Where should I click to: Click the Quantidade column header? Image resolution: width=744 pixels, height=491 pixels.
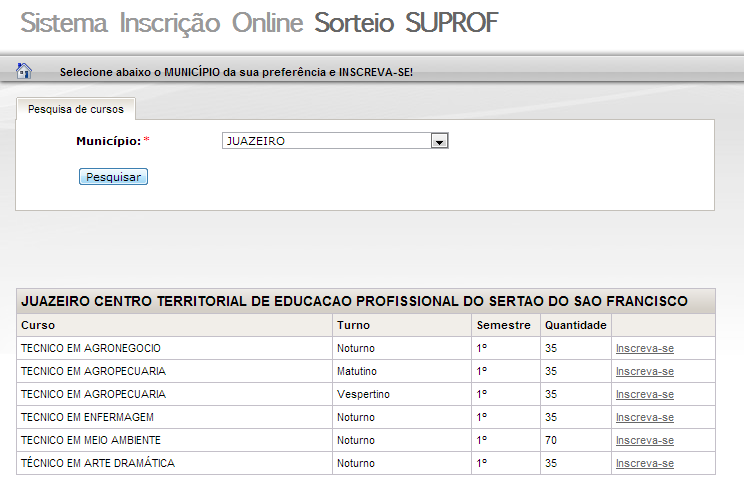point(575,325)
